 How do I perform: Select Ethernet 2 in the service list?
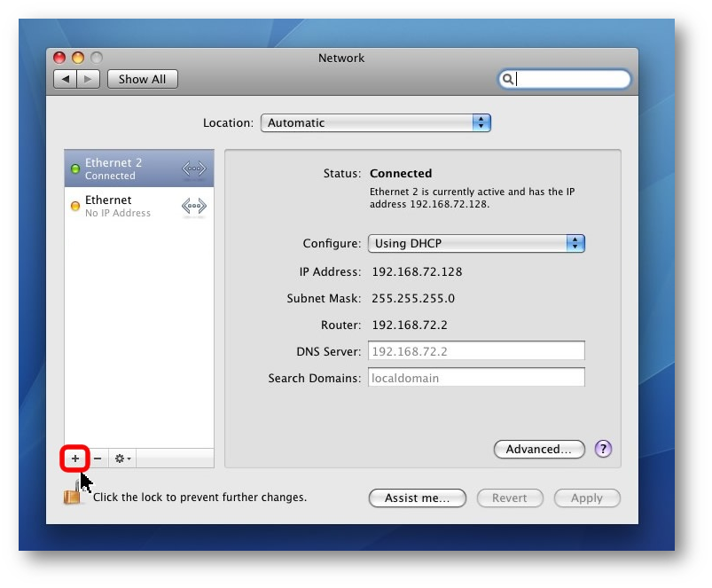tap(138, 169)
